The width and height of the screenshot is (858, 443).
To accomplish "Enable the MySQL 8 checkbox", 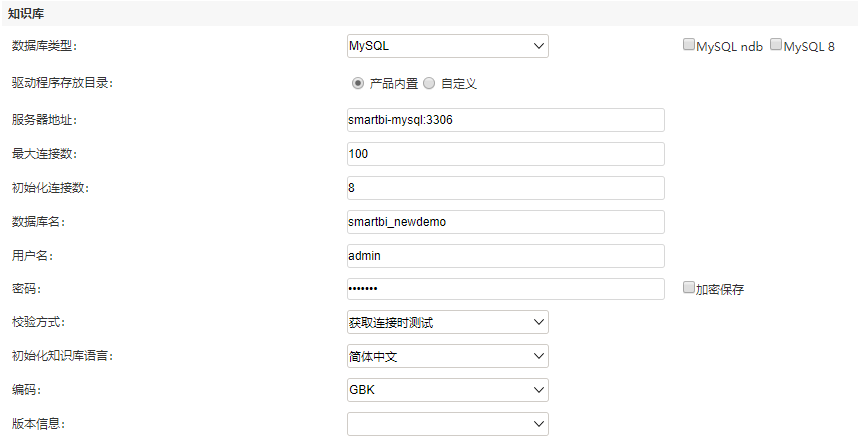I will [776, 44].
